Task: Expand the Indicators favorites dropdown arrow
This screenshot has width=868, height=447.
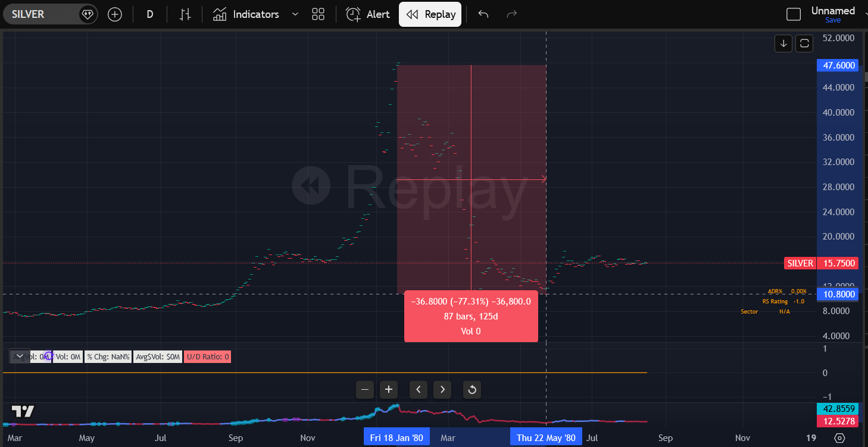Action: point(296,14)
